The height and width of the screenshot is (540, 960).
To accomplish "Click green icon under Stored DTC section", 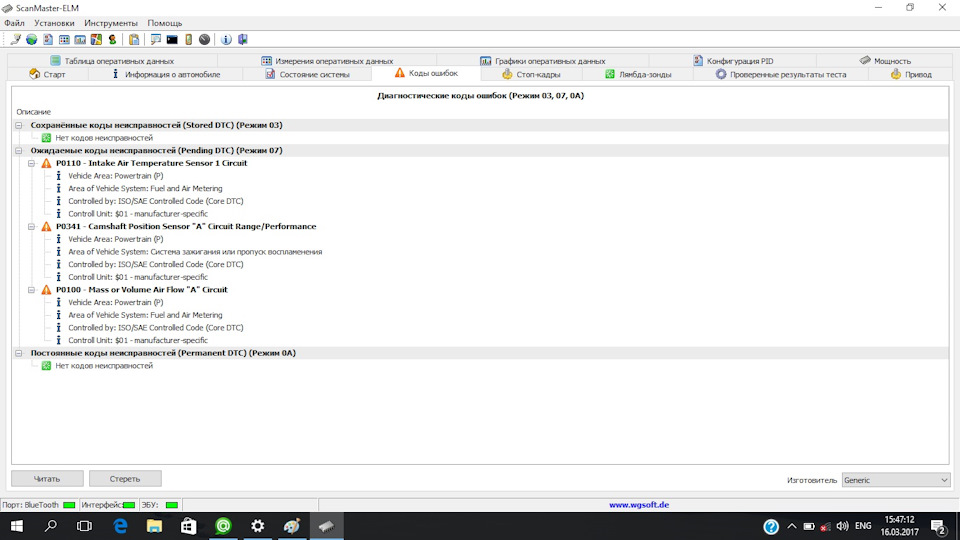I will (46, 138).
